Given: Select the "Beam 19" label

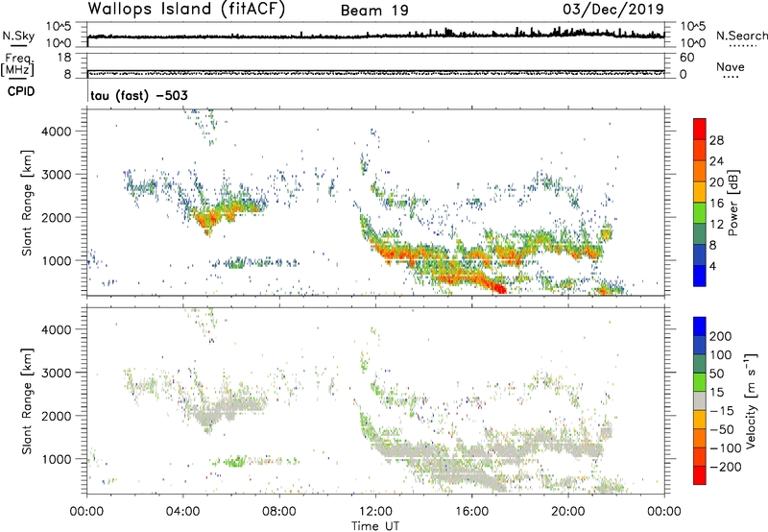Looking at the screenshot, I should click(x=374, y=11).
